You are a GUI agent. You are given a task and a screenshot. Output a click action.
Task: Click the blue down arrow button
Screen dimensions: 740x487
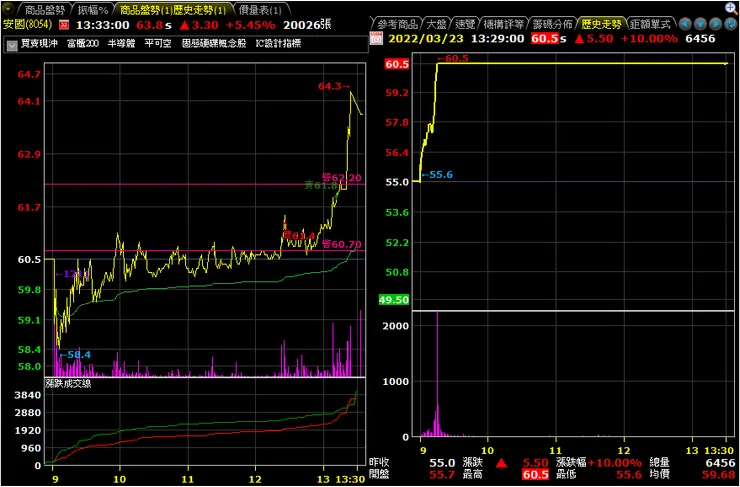[x=700, y=24]
